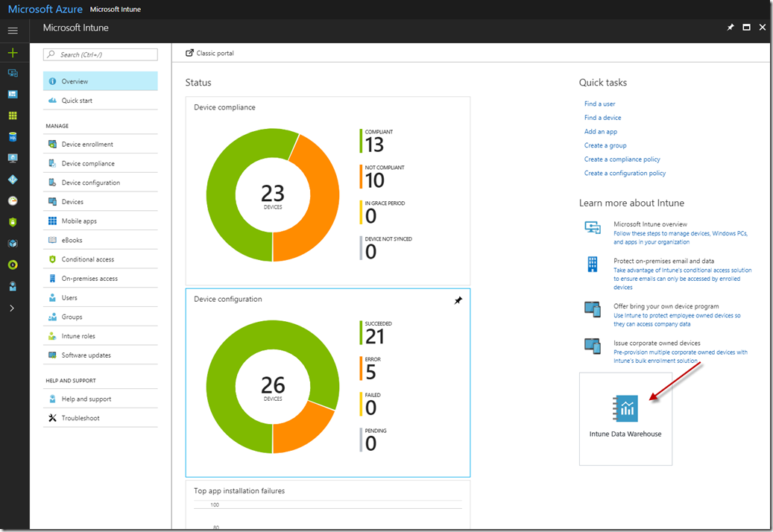This screenshot has width=773, height=532.
Task: Open the hamburger menu in Azure sidebar
Action: pos(13,31)
